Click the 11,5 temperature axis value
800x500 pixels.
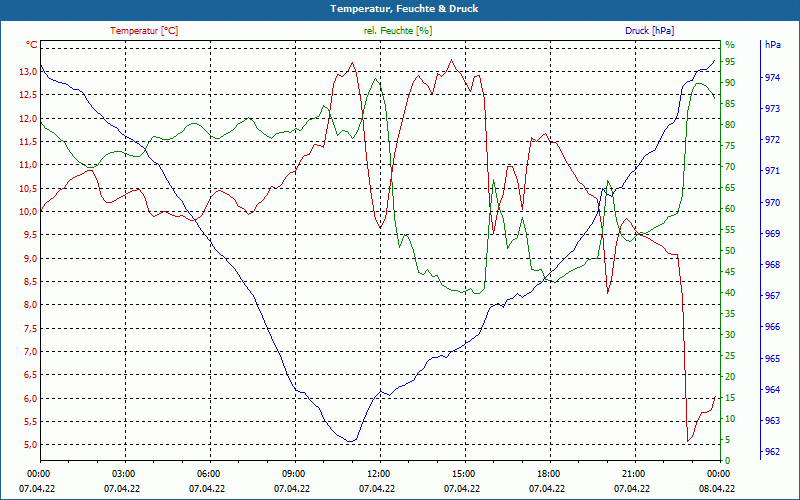click(x=28, y=141)
